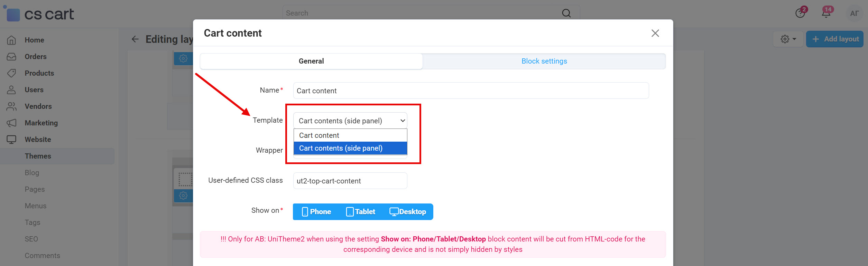Open the Template dropdown
This screenshot has height=266, width=868.
(x=350, y=120)
